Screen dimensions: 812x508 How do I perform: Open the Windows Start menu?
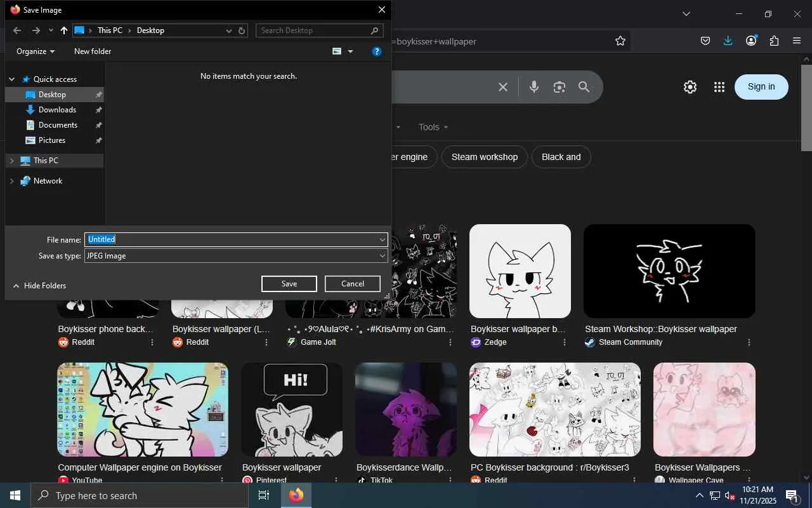pos(15,495)
